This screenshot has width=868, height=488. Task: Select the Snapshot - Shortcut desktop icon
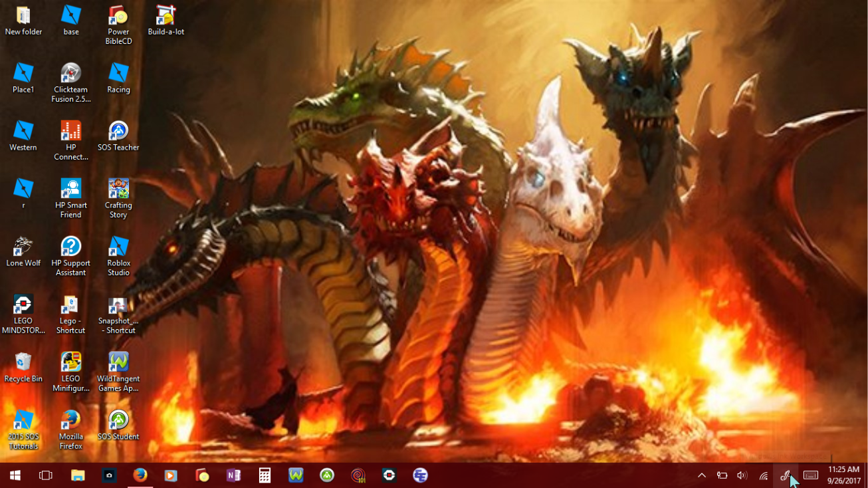(118, 314)
